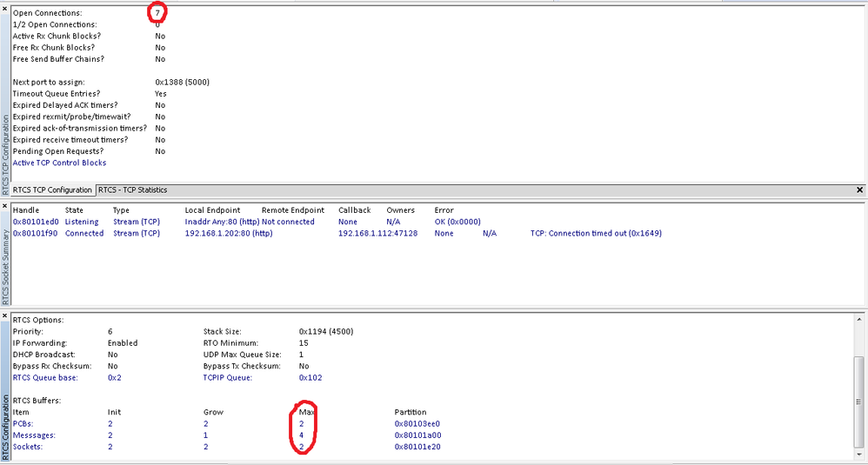This screenshot has width=868, height=465.
Task: Click the RTO Minimum value 15
Action: click(x=304, y=342)
